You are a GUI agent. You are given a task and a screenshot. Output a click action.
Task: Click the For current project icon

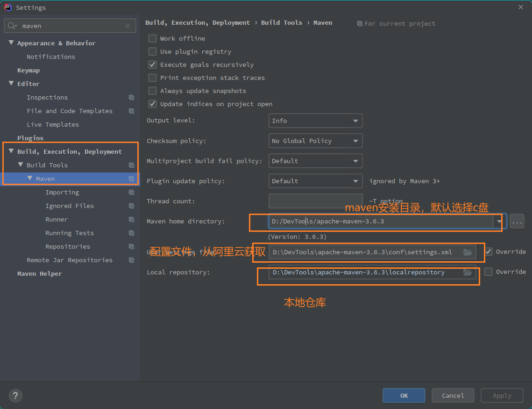click(360, 24)
